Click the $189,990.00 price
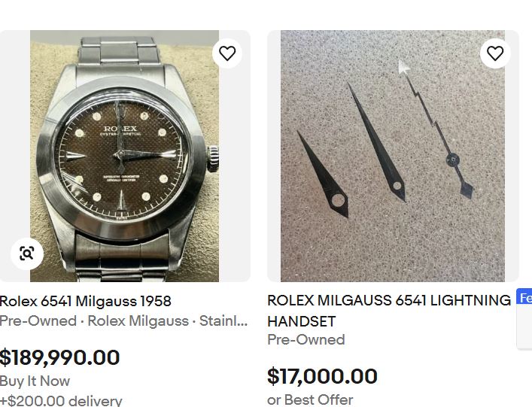The height and width of the screenshot is (407, 532). click(59, 357)
